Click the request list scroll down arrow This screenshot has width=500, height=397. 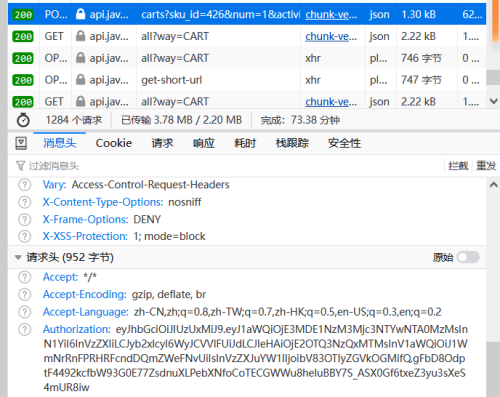tap(494, 101)
